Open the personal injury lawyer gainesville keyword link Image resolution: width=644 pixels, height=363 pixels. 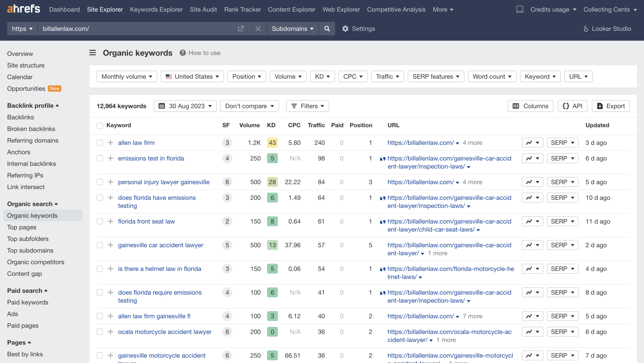(x=164, y=182)
